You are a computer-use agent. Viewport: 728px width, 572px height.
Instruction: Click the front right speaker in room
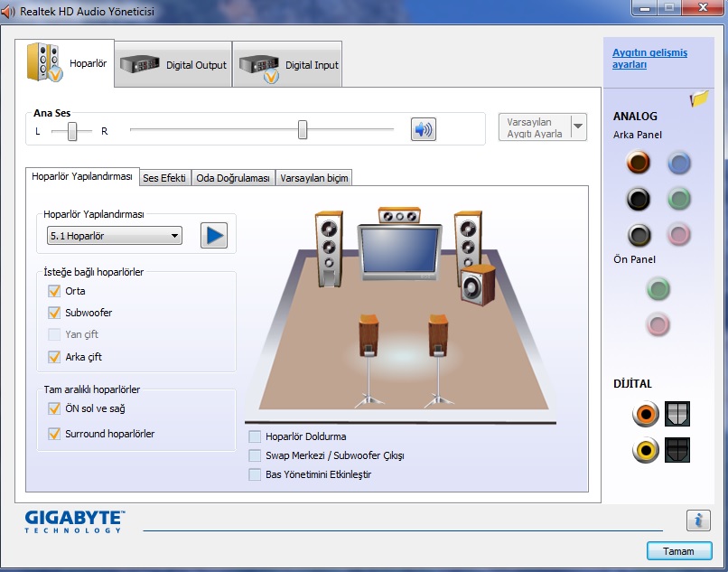click(x=468, y=241)
